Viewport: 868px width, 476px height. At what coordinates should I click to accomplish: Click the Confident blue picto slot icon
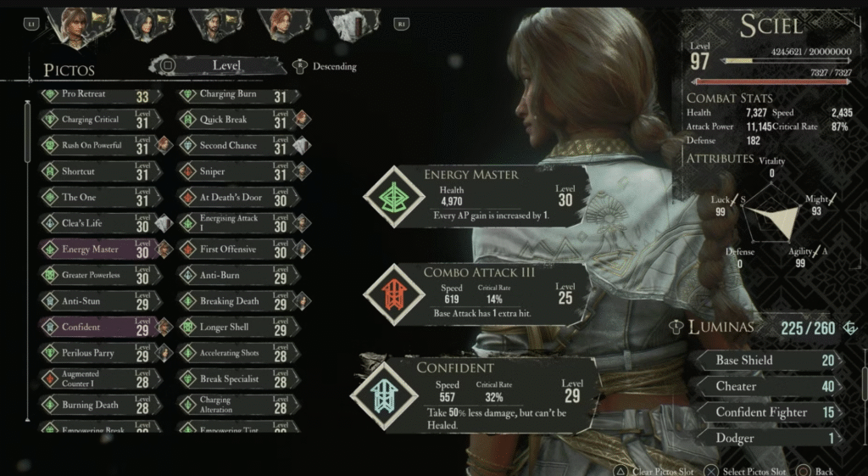384,395
